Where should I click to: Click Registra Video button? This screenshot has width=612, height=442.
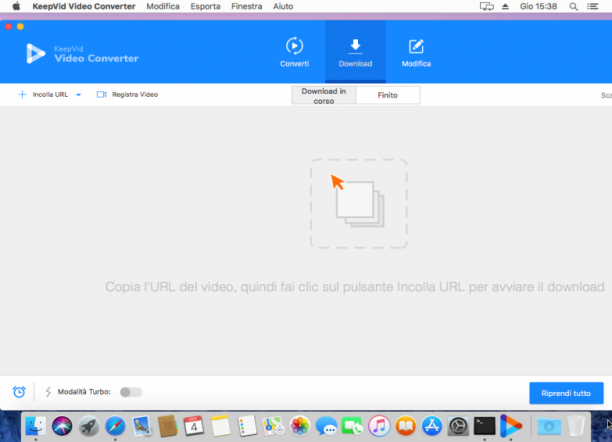pos(127,94)
